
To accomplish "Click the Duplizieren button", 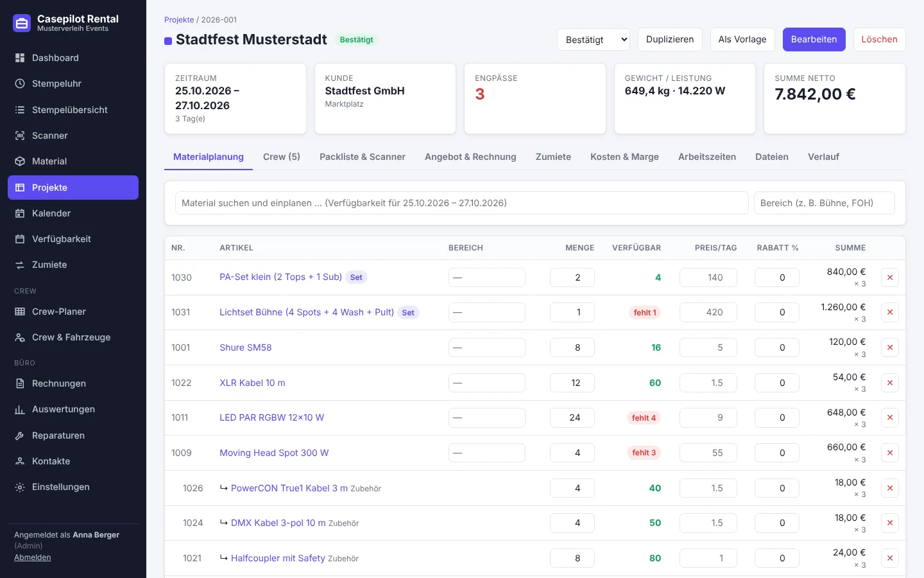I will tap(670, 39).
